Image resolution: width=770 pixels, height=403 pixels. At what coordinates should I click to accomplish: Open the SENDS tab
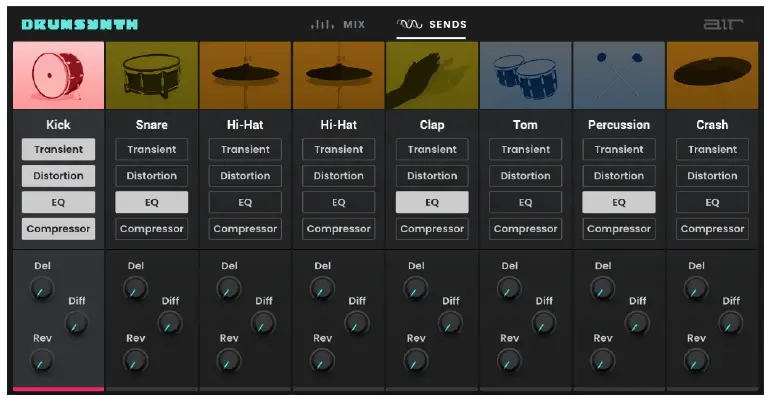tap(431, 25)
